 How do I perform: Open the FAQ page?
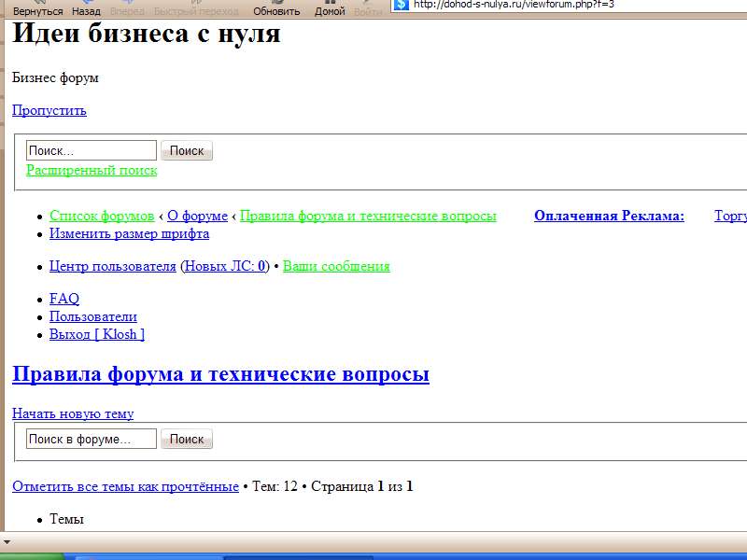coord(63,299)
